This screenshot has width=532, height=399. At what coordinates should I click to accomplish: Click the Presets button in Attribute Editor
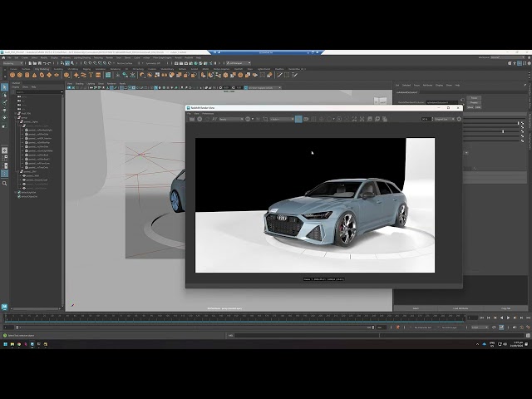[474, 102]
